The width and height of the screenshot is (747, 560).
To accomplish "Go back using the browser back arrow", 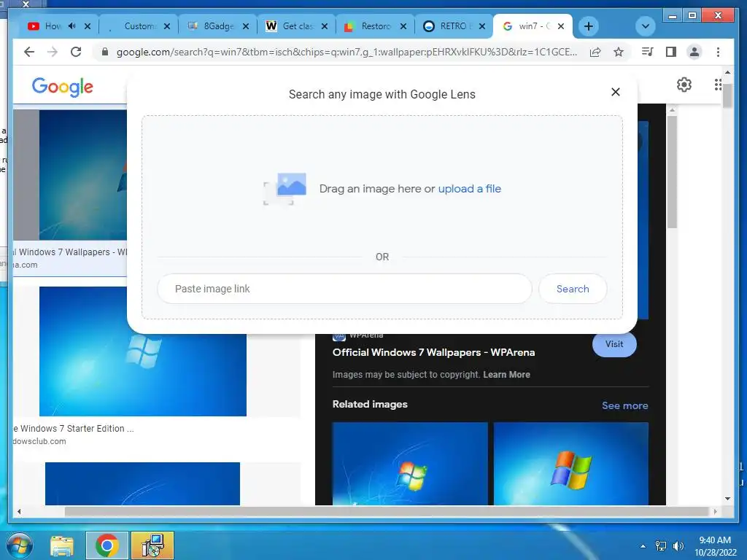I will [29, 52].
